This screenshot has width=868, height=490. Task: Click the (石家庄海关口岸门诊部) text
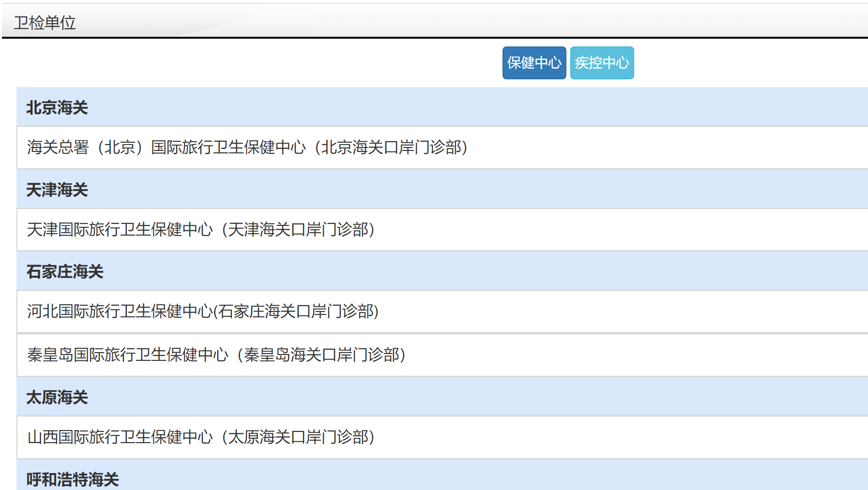tap(296, 312)
